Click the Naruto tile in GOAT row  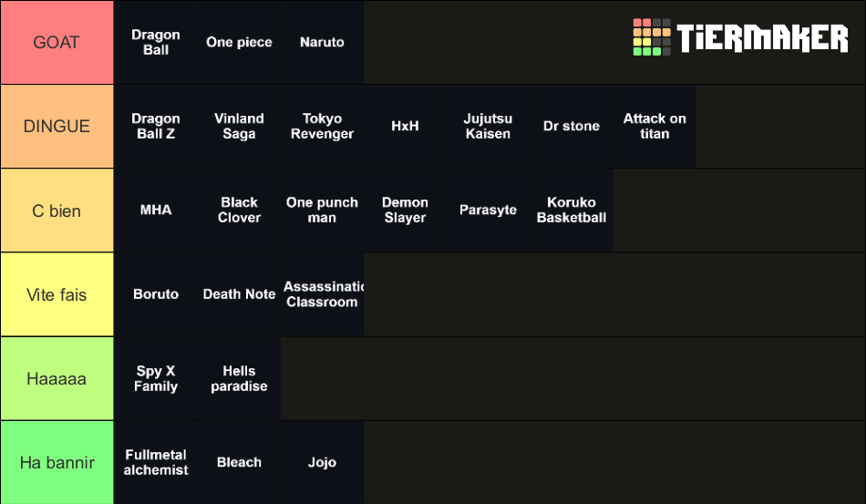[322, 43]
